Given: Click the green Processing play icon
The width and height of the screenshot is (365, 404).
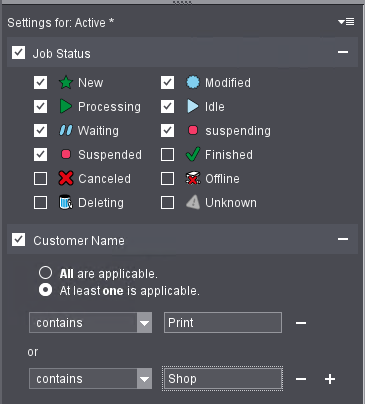Looking at the screenshot, I should [66, 106].
